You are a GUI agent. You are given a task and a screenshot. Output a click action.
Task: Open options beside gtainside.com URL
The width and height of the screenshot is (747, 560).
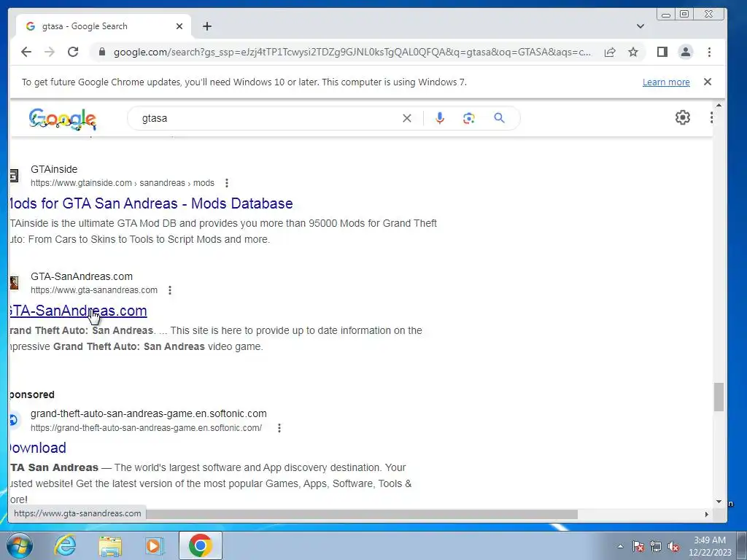pyautogui.click(x=227, y=183)
